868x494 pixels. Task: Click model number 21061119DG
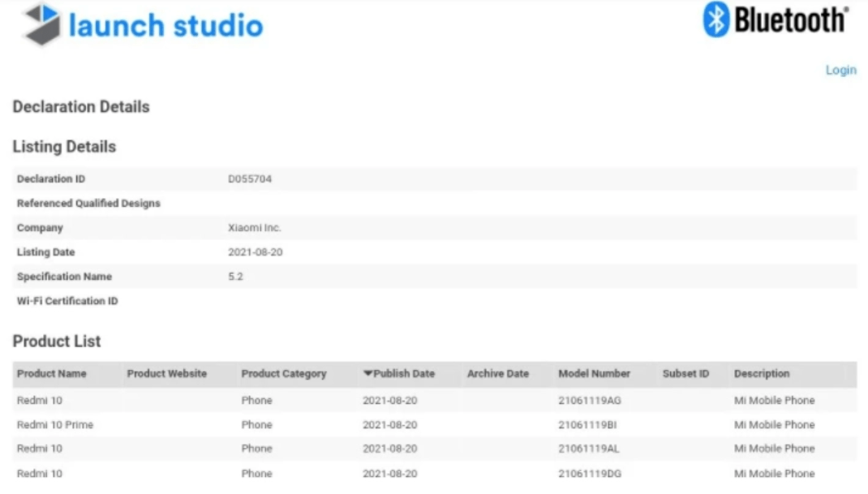[590, 473]
